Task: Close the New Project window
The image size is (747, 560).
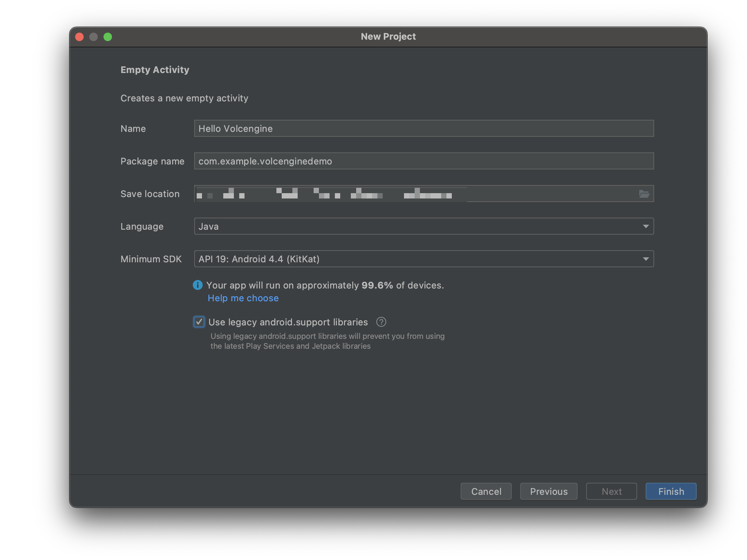Action: tap(79, 37)
